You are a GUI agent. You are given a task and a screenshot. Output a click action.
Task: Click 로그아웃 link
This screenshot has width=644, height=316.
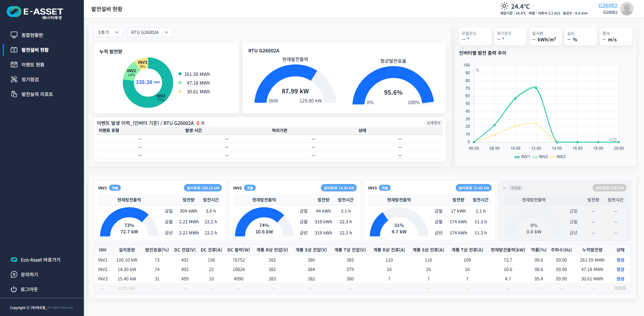[29, 289]
